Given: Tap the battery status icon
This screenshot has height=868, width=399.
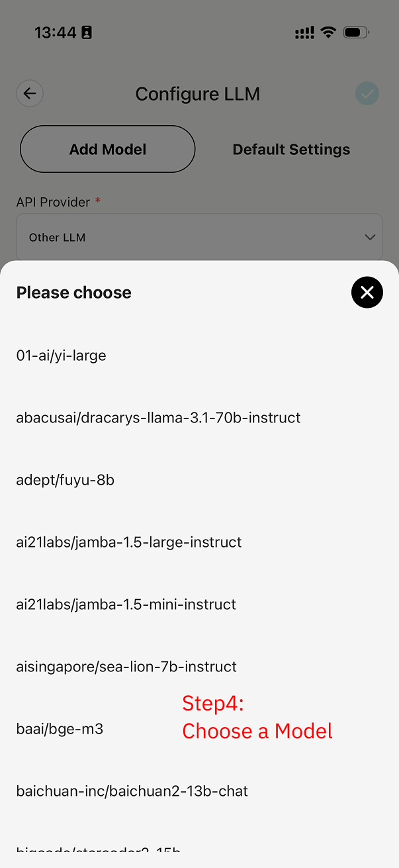Looking at the screenshot, I should (357, 32).
